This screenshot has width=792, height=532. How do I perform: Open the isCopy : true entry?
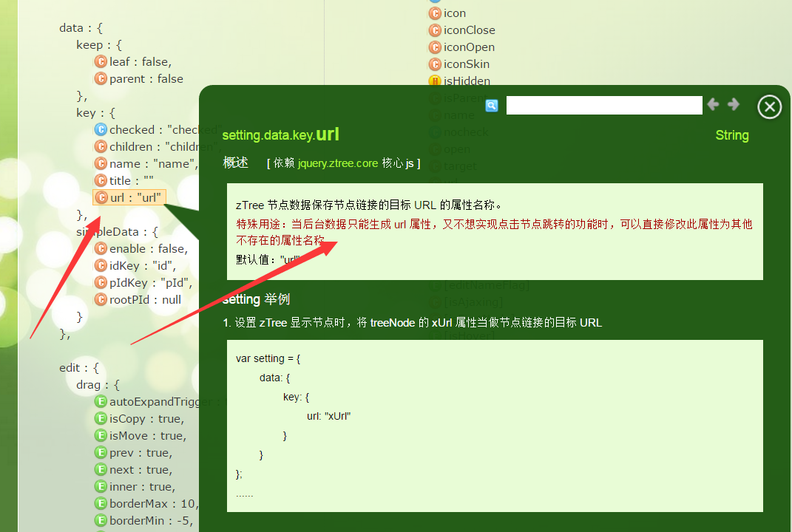coord(140,418)
